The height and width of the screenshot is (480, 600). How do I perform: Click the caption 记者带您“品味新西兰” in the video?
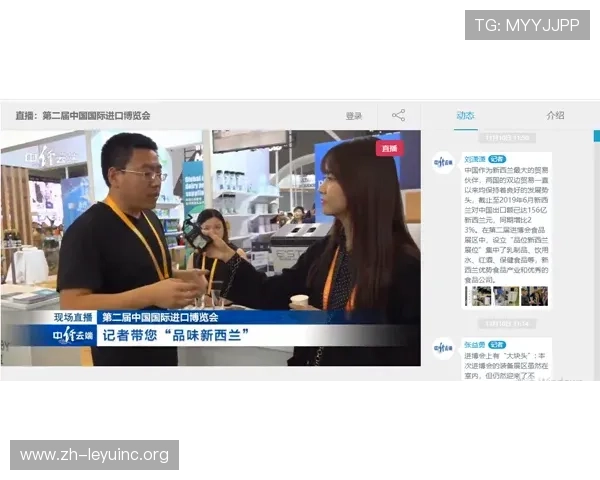[x=176, y=335]
